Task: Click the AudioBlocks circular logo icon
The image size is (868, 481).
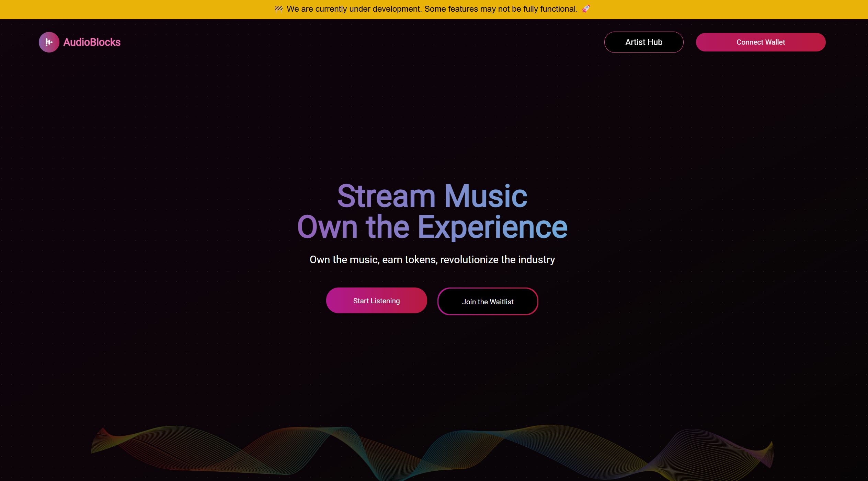Action: (x=49, y=42)
